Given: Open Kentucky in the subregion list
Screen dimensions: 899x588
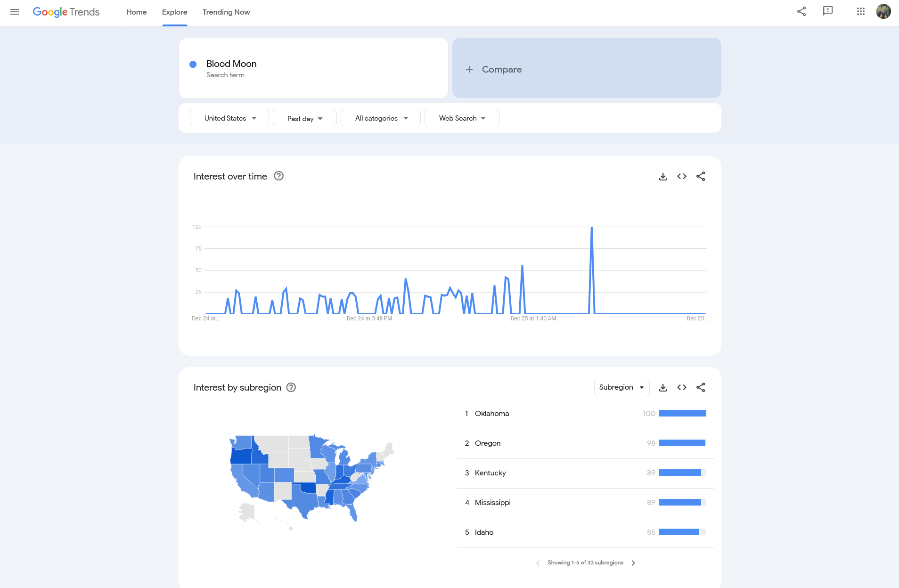Looking at the screenshot, I should (586, 473).
